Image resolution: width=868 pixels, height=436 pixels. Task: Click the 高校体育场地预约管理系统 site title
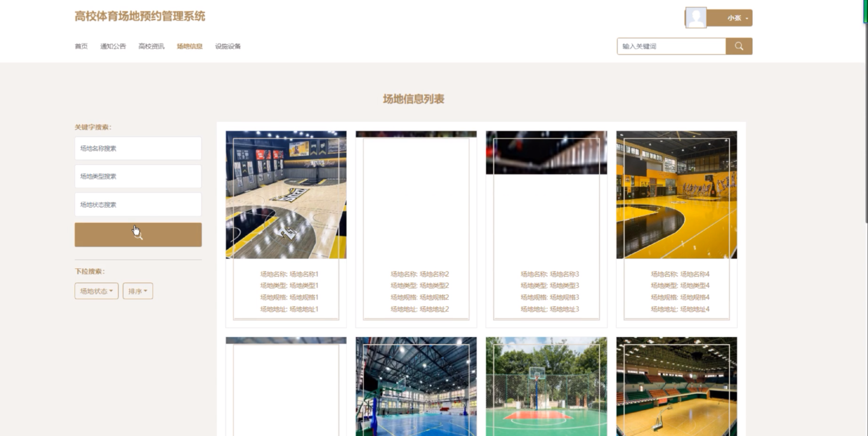[x=139, y=16]
